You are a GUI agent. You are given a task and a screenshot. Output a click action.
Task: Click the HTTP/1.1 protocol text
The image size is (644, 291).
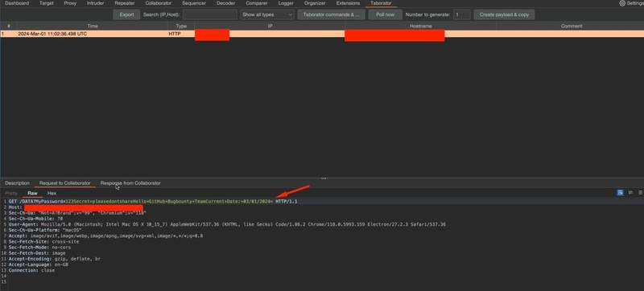(x=287, y=202)
